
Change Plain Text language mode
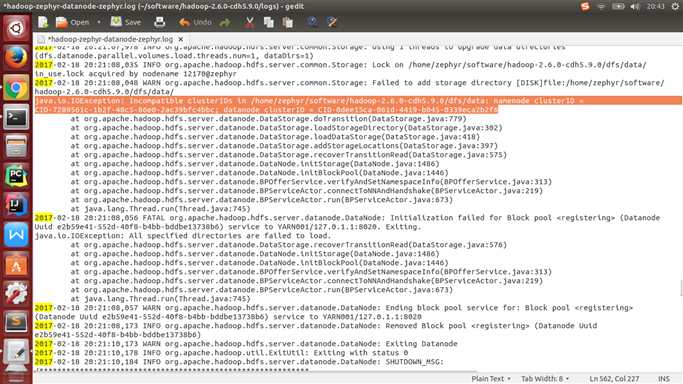click(x=491, y=379)
